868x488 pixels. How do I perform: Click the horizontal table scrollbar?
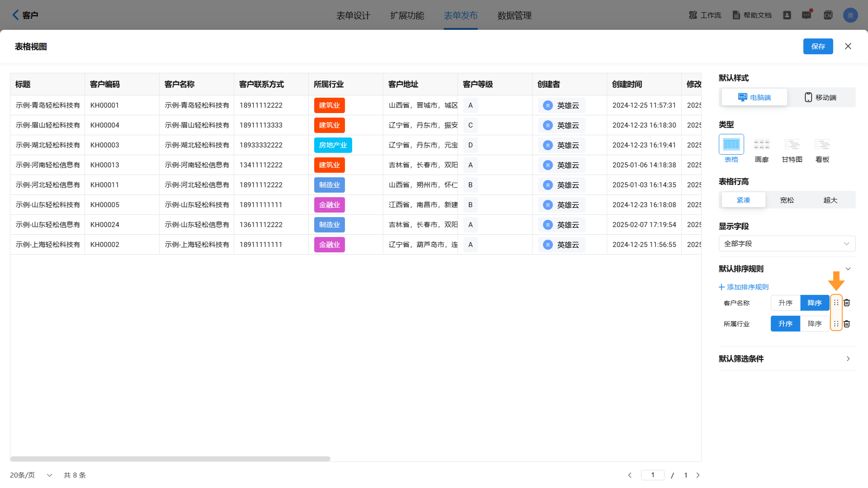click(x=170, y=459)
